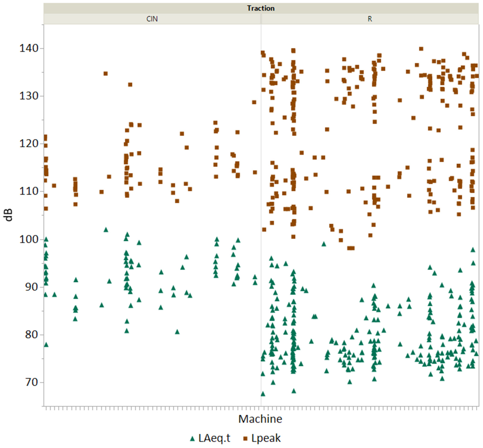Viewport: 483px width, 448px height.
Task: Click the highest Lpeak square in CIN panel
Action: click(x=105, y=73)
